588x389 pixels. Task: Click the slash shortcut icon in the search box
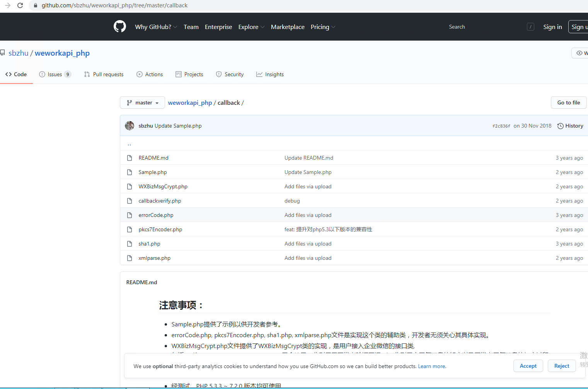(x=530, y=27)
